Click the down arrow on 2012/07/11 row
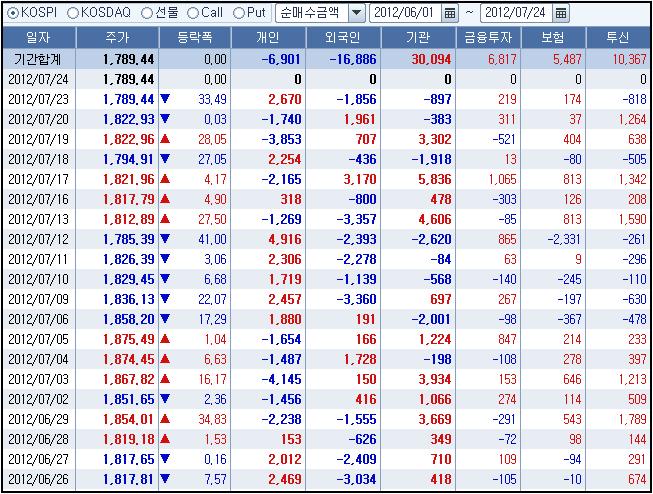 165,259
